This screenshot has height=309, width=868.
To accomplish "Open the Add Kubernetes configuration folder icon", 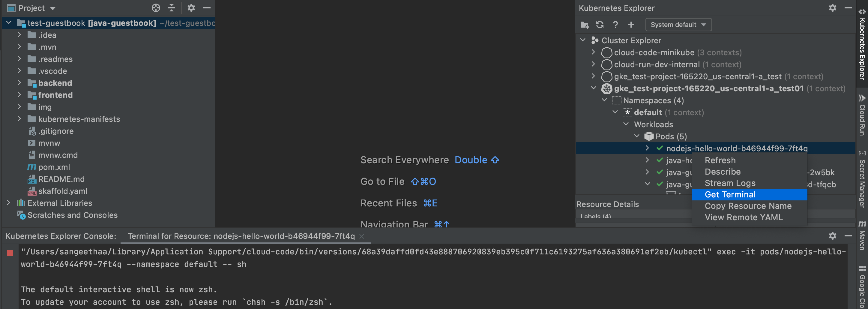I will (x=584, y=24).
